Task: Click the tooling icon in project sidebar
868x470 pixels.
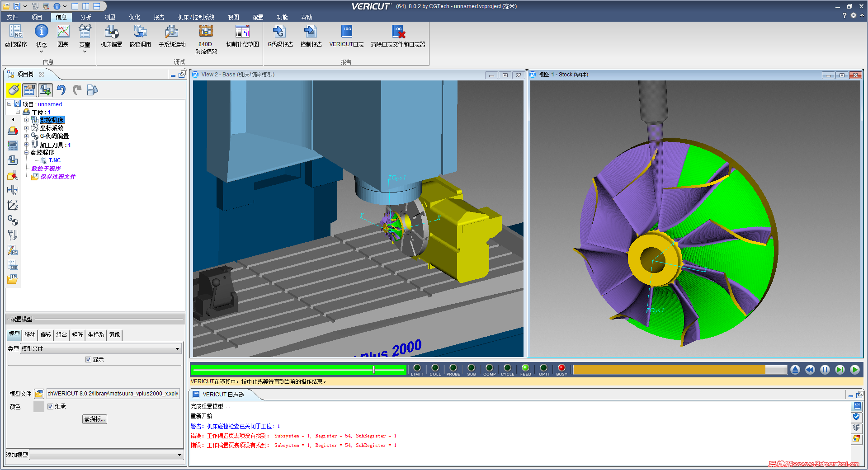Action: tap(13, 235)
